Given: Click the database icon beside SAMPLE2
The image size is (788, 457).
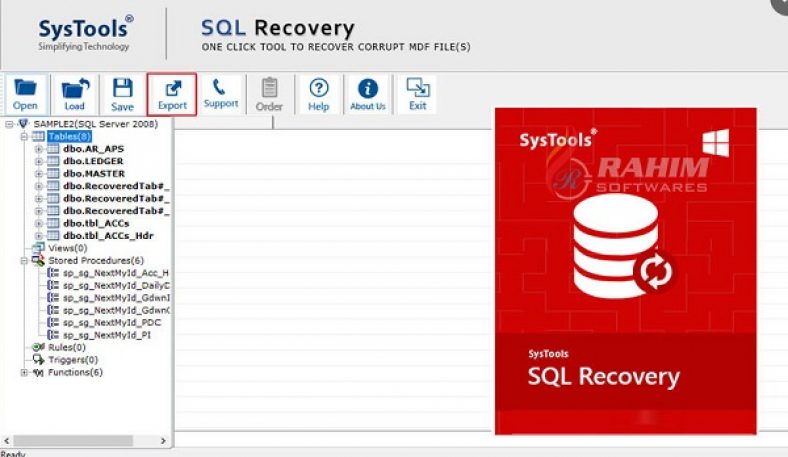Looking at the screenshot, I should [x=23, y=124].
